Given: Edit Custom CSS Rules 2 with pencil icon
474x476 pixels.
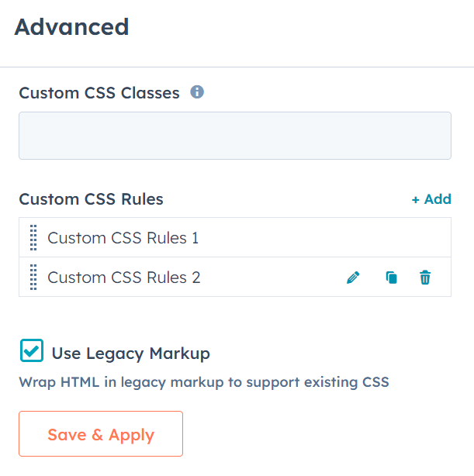Looking at the screenshot, I should coord(353,278).
